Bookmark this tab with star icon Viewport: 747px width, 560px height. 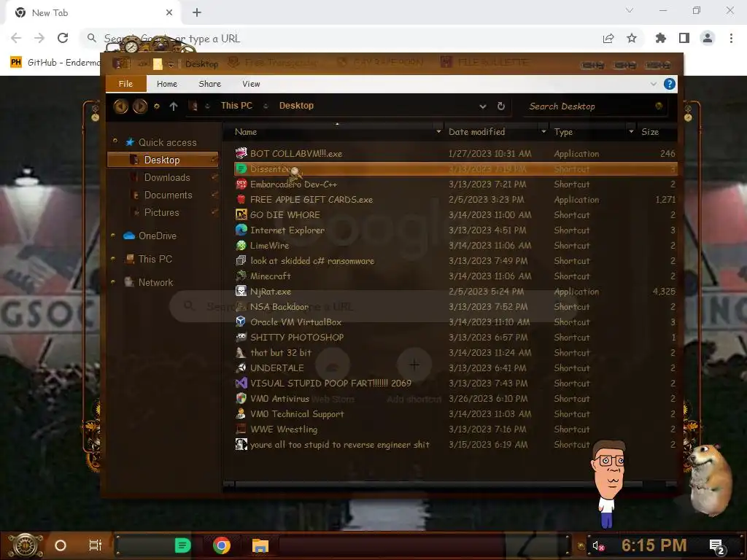coord(632,38)
